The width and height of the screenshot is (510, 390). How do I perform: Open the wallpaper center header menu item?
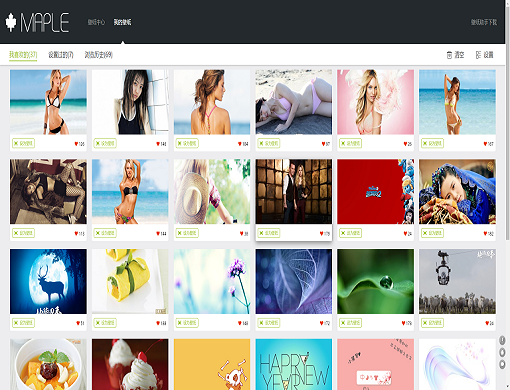[96, 22]
